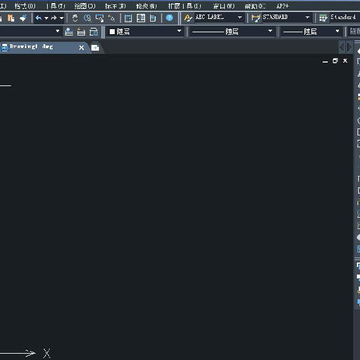Open the 格式(O) menu

pos(25,6)
